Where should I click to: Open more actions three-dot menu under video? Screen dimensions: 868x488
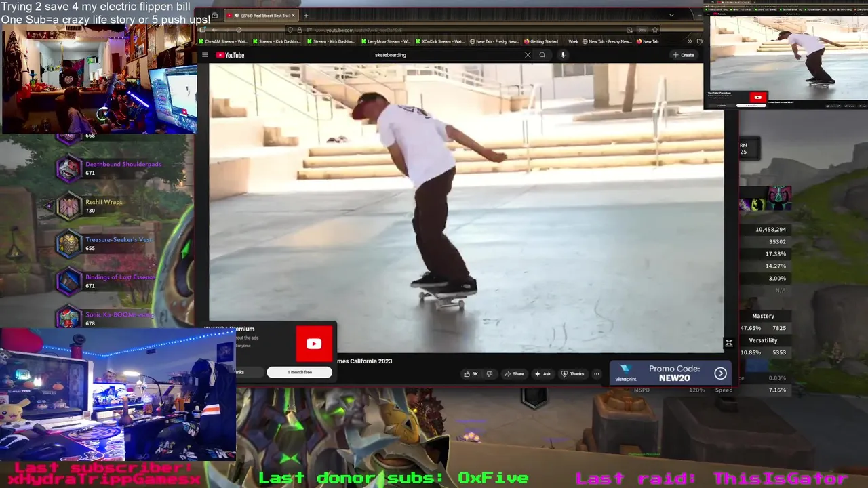tap(597, 373)
